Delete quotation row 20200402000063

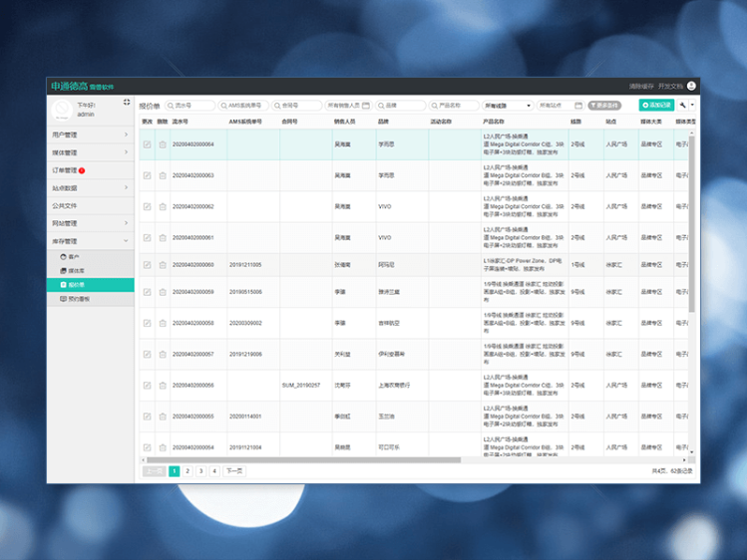coord(163,175)
